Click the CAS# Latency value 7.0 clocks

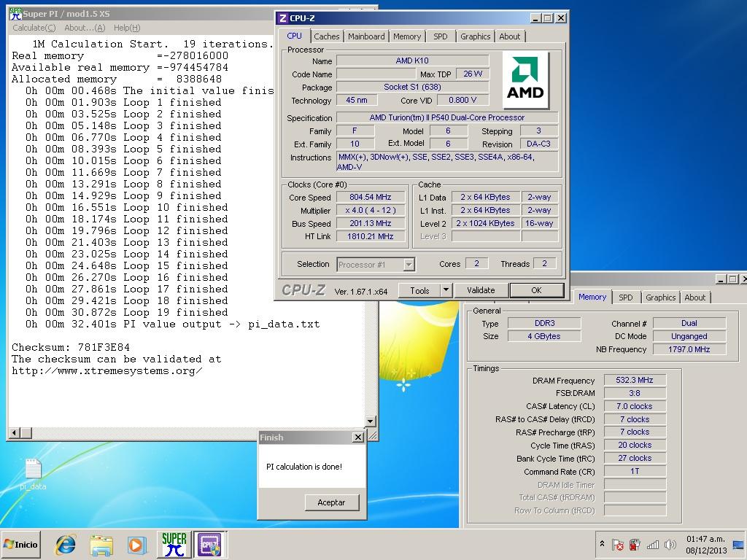[635, 406]
